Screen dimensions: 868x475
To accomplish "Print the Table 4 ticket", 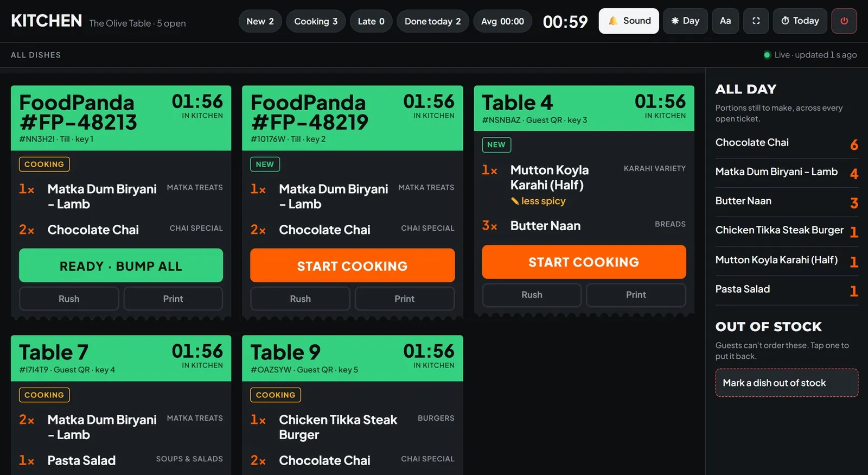I will (636, 295).
